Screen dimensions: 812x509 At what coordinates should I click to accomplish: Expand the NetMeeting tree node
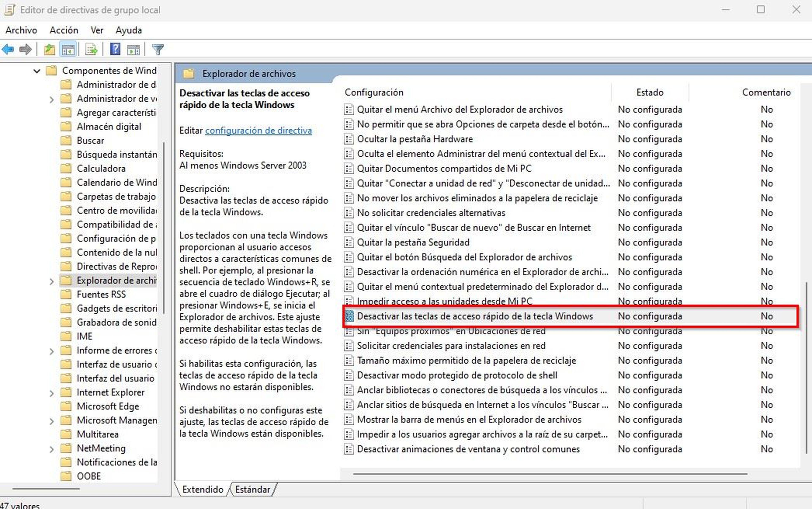coord(51,449)
